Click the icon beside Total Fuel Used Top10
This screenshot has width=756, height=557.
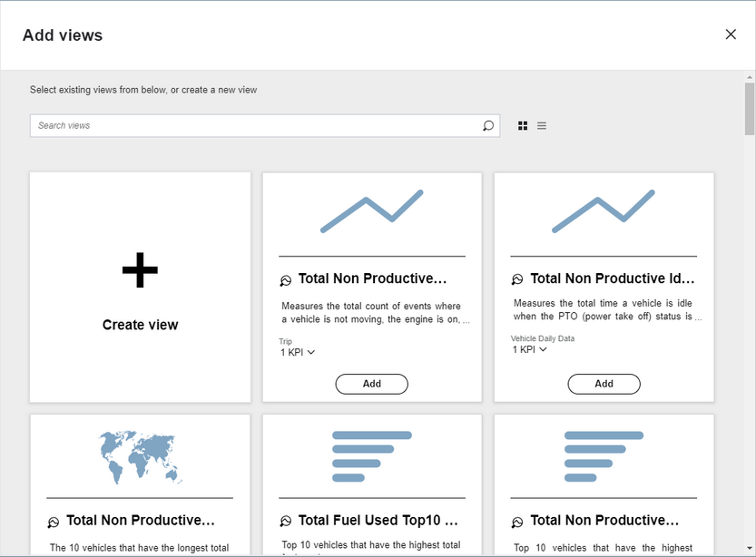(x=285, y=521)
